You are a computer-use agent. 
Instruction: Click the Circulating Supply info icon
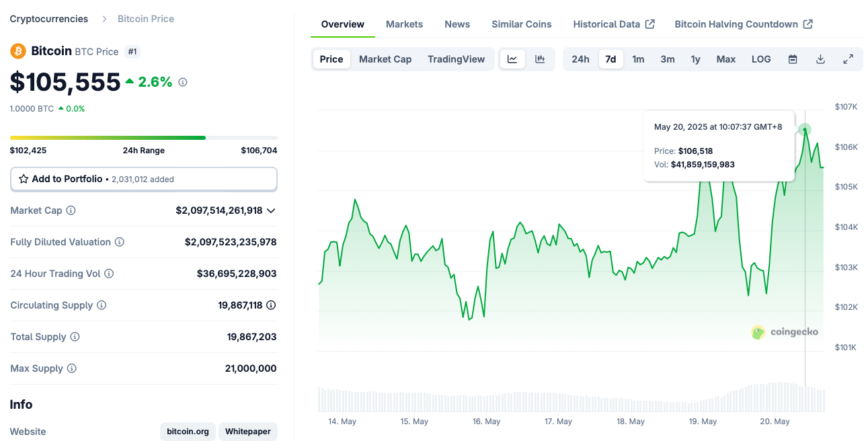[102, 305]
